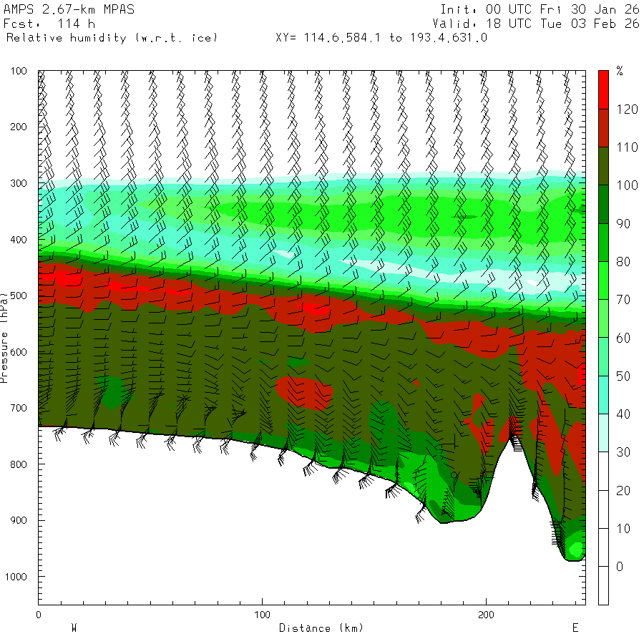644x644 pixels.
Task: Click the '200' distance axis tick label
Action: 487,615
